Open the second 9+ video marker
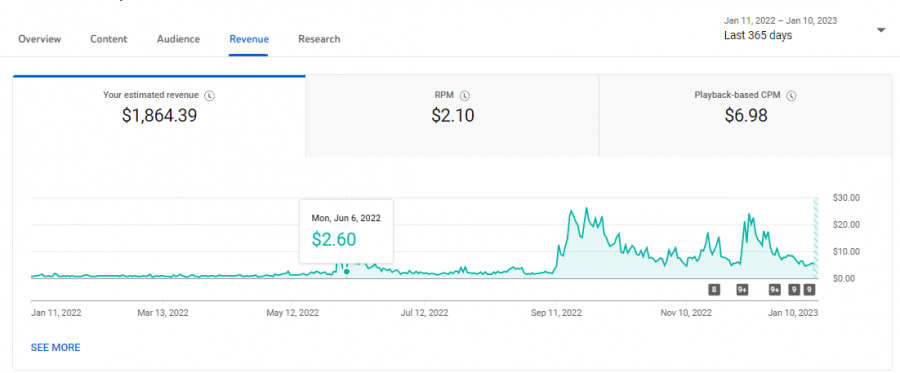 [x=775, y=290]
